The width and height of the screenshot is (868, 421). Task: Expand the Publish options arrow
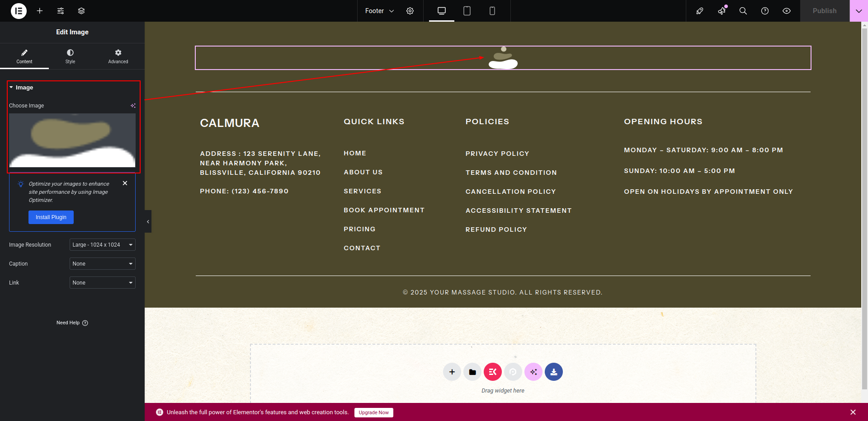click(x=859, y=11)
